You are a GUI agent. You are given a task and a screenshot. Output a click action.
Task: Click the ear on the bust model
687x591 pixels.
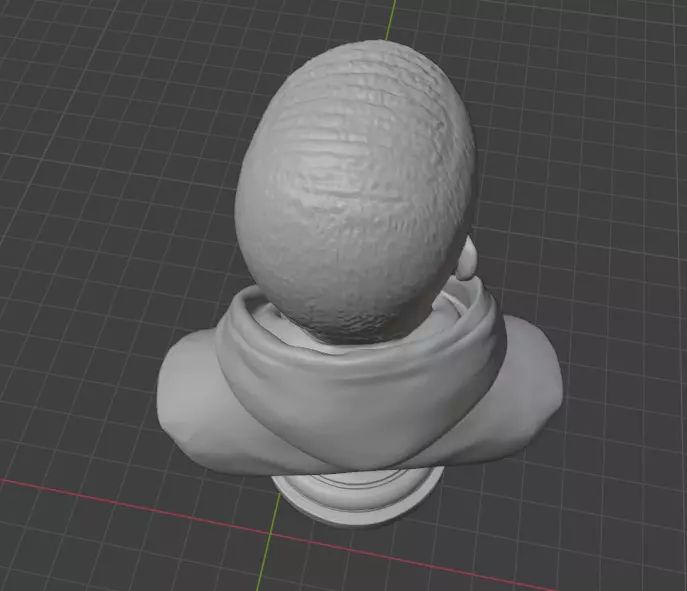[467, 258]
